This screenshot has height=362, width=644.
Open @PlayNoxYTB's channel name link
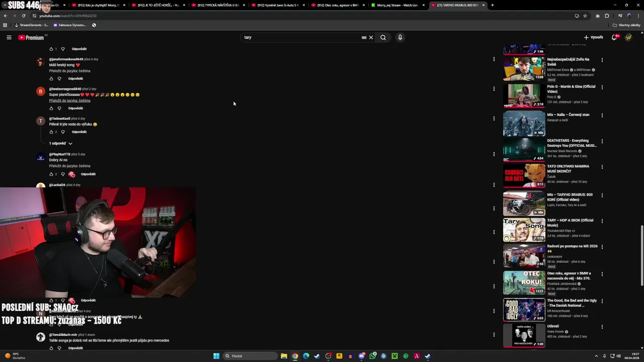coord(59,154)
